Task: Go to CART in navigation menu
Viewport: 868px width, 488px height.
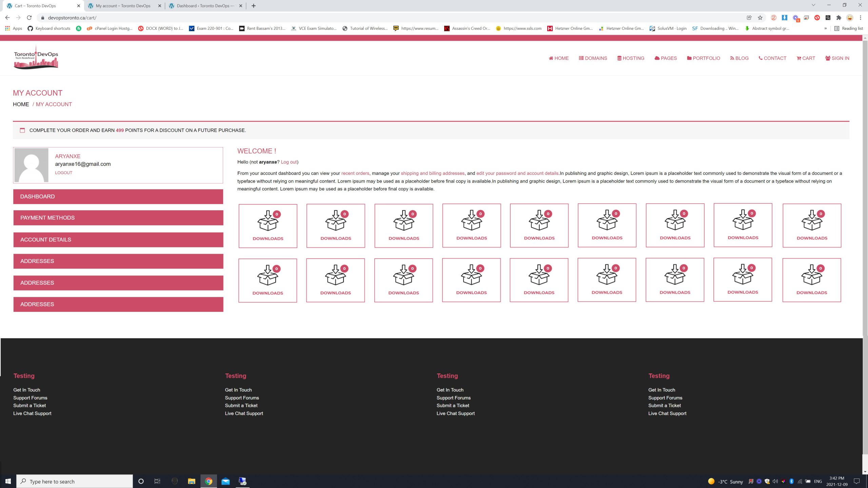Action: [806, 58]
